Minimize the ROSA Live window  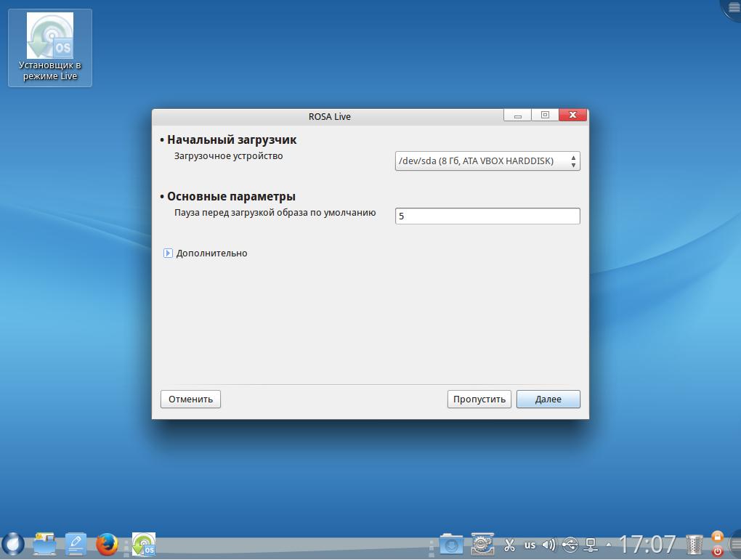click(517, 115)
